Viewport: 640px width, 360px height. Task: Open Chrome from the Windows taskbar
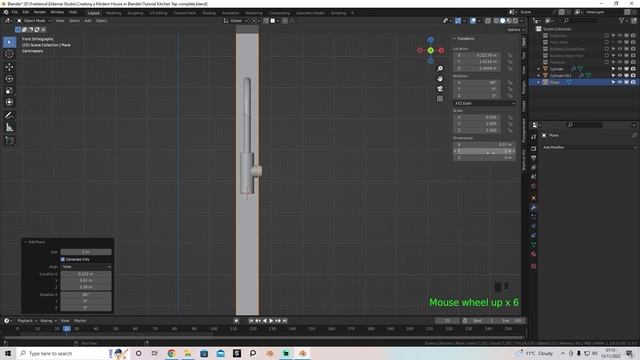click(171, 353)
